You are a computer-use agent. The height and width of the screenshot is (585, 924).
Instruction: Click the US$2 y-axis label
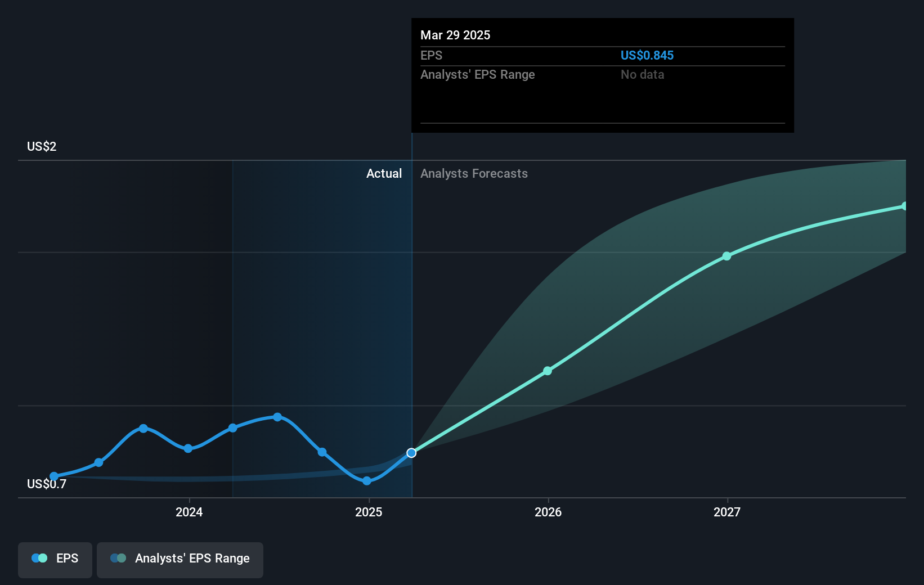[x=42, y=146]
